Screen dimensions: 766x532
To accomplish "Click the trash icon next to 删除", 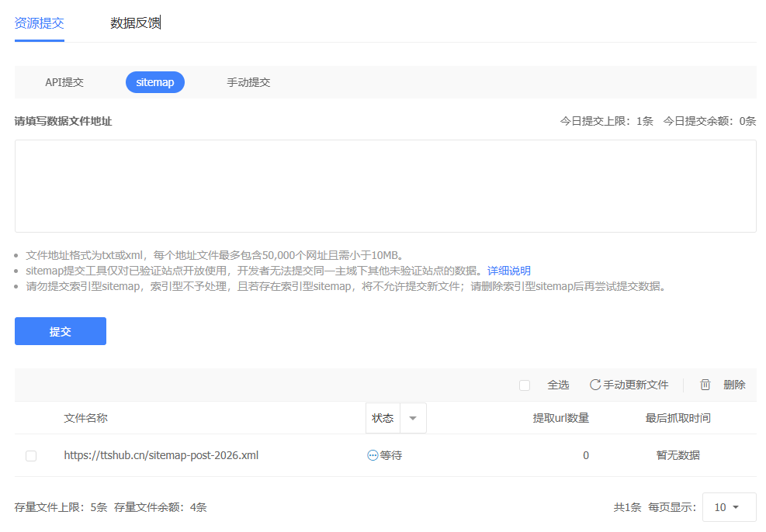I will 705,384.
